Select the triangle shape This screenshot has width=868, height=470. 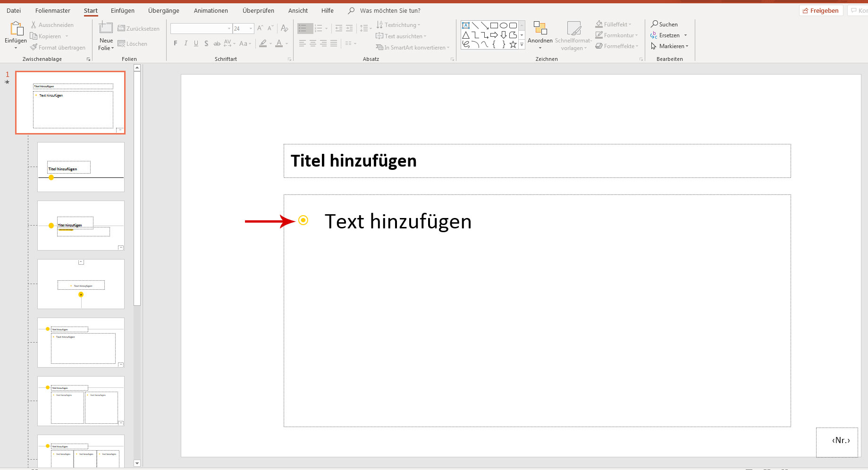[x=466, y=35]
